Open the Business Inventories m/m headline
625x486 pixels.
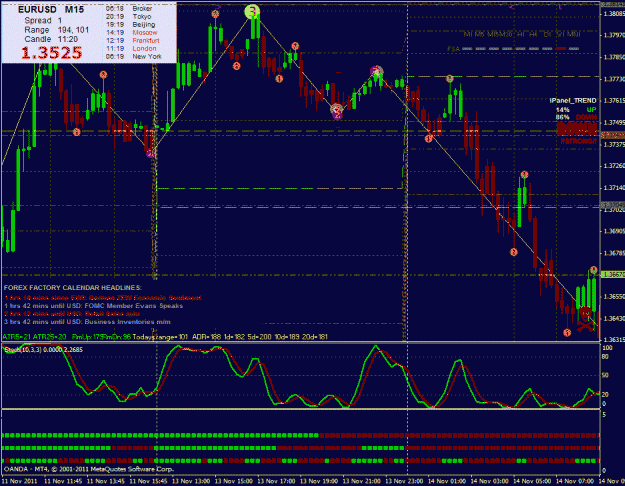click(x=87, y=322)
